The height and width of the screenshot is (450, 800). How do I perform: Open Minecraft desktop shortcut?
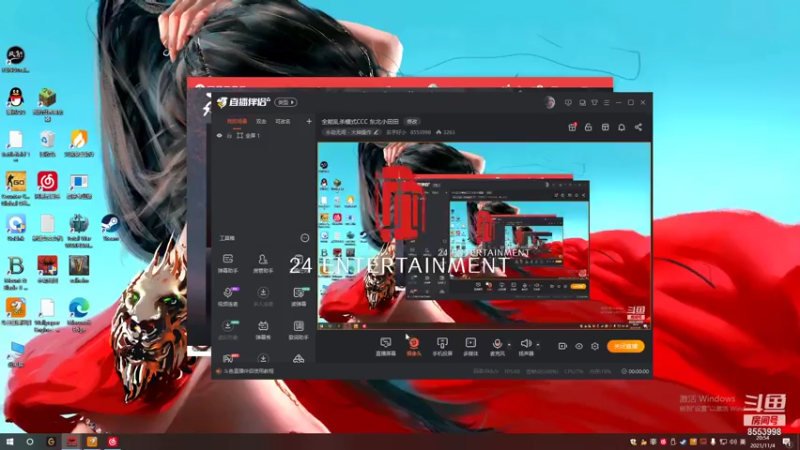point(47,104)
